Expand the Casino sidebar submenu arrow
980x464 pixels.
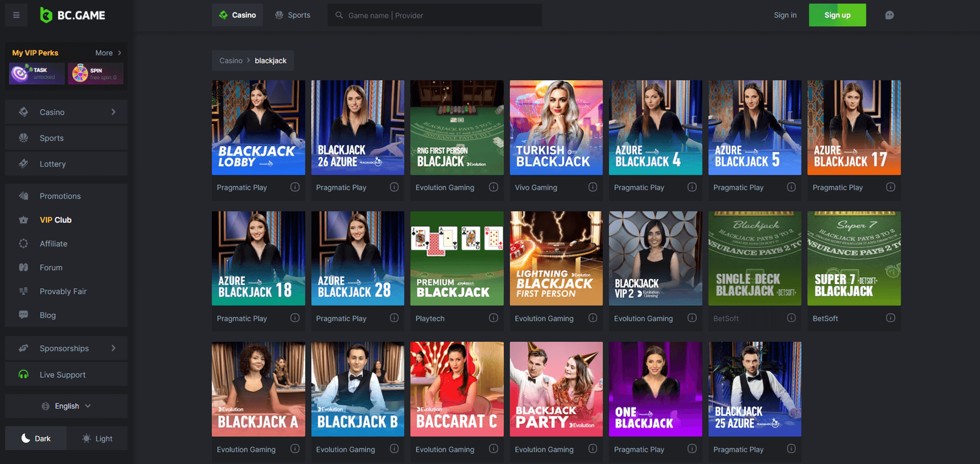[x=113, y=112]
